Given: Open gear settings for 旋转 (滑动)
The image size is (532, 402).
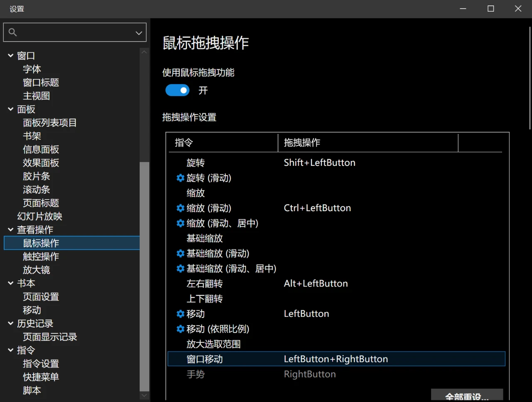Looking at the screenshot, I should [x=180, y=178].
